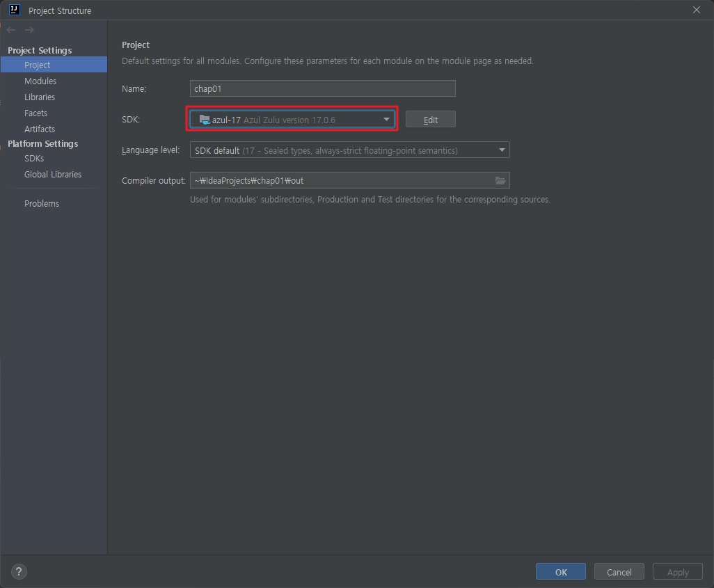Click the back navigation arrow

pos(11,30)
